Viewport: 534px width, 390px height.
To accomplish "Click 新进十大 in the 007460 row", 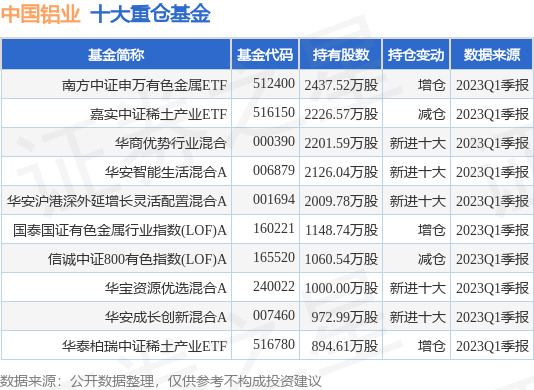I will [418, 317].
